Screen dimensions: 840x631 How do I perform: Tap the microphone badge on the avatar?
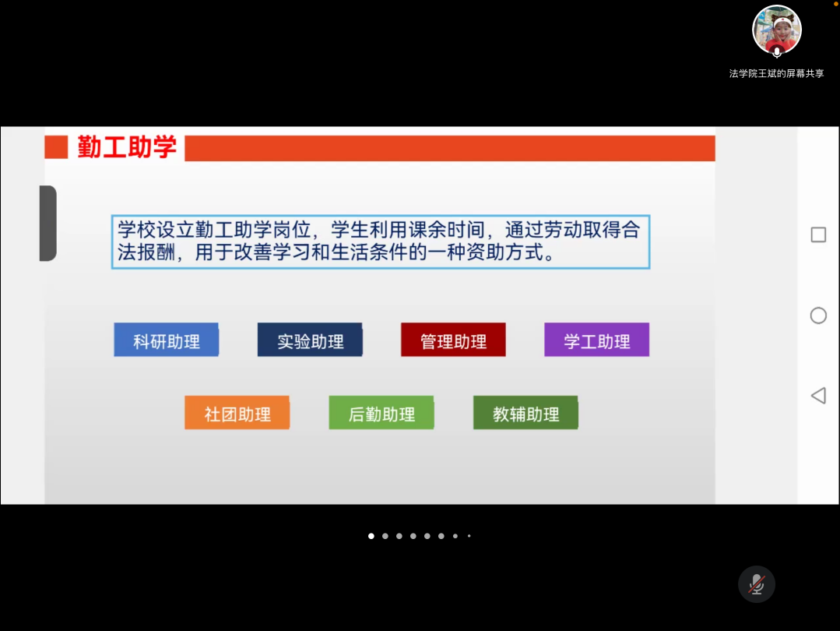tap(777, 52)
